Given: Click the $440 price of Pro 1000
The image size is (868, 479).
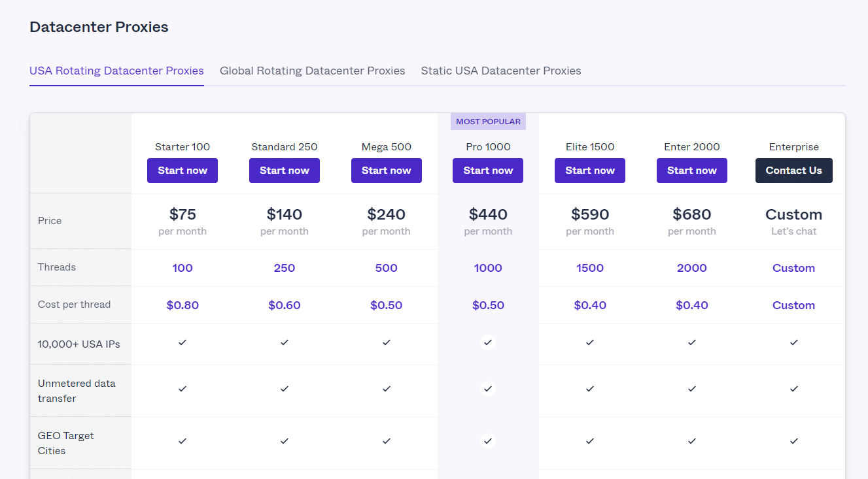Looking at the screenshot, I should click(488, 214).
